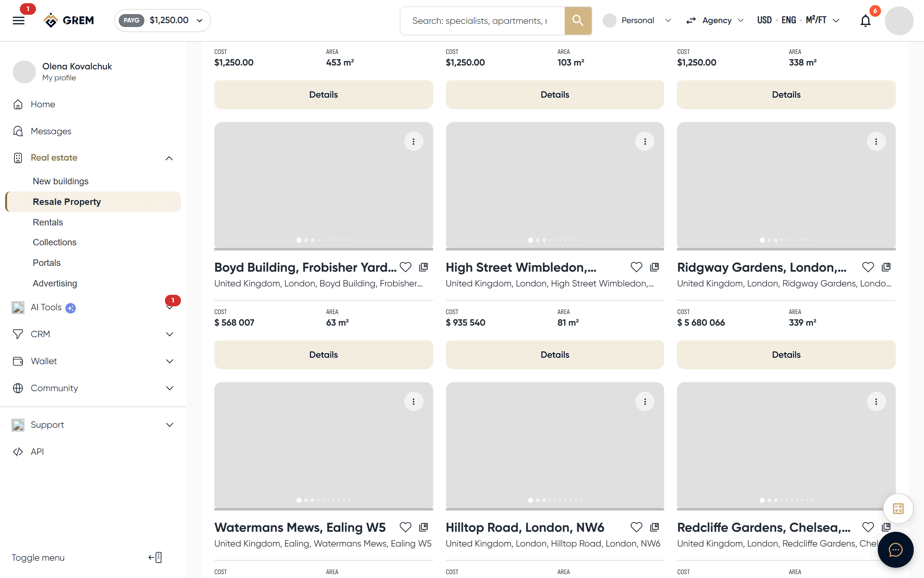Expand the CRM section
This screenshot has width=924, height=578.
(x=169, y=334)
